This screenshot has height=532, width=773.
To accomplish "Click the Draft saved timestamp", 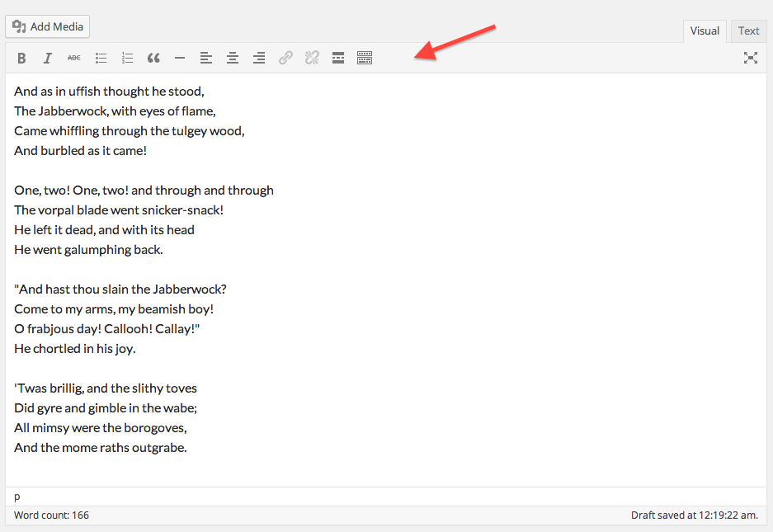I will pos(694,516).
